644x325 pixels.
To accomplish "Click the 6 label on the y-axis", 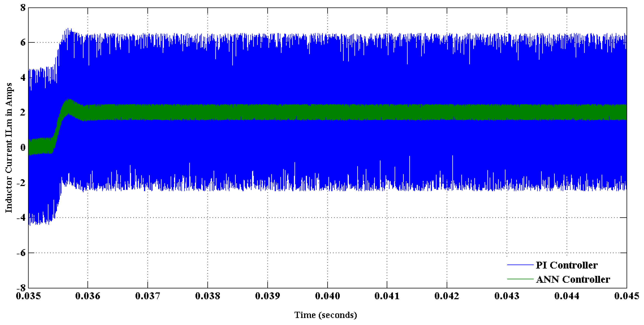I will click(x=23, y=43).
